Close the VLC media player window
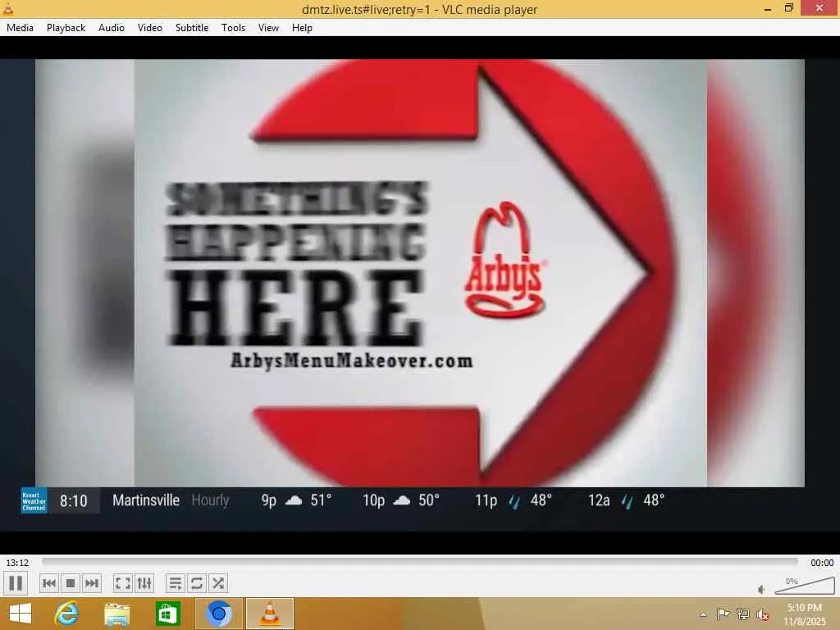This screenshot has height=630, width=840. tap(819, 8)
